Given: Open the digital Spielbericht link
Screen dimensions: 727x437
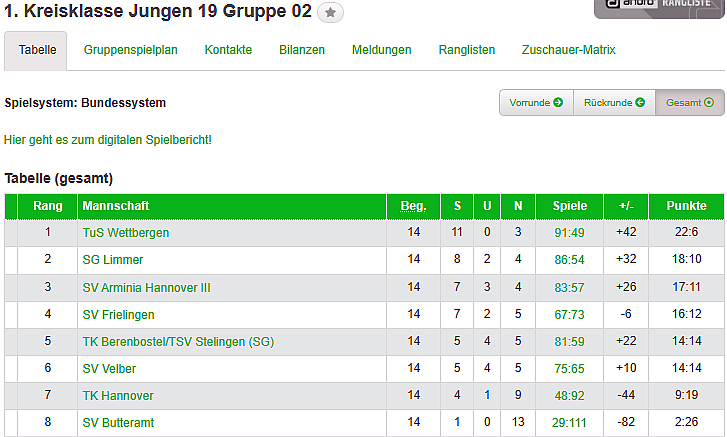Looking at the screenshot, I should [108, 139].
